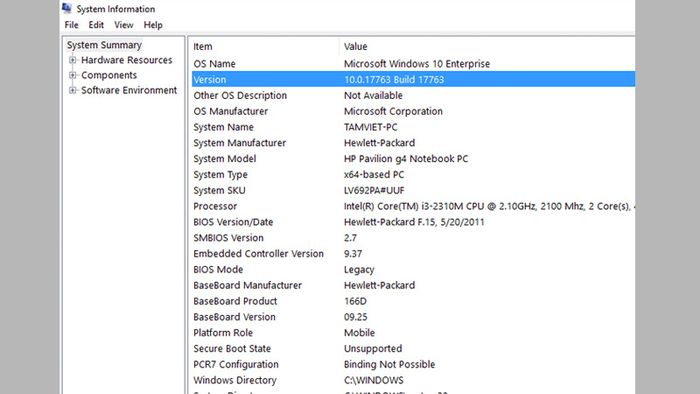Click the value LV692PA#UUF
The width and height of the screenshot is (700, 394).
click(374, 191)
